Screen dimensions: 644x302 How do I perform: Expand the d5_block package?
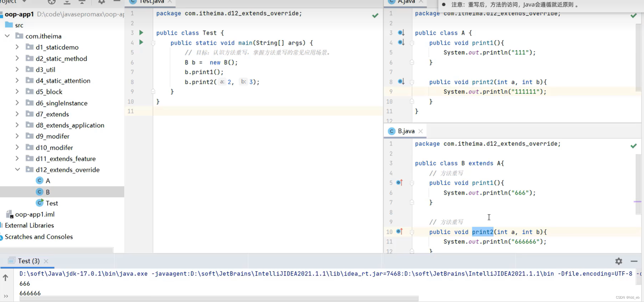(x=17, y=92)
